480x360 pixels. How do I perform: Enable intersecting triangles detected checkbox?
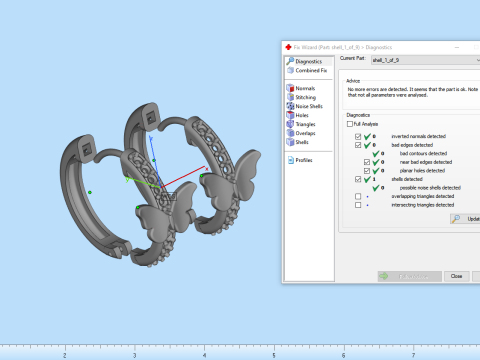pos(358,205)
